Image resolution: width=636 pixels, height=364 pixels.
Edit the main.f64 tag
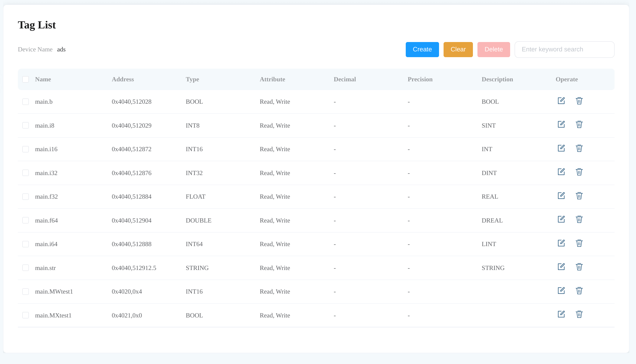click(x=561, y=219)
